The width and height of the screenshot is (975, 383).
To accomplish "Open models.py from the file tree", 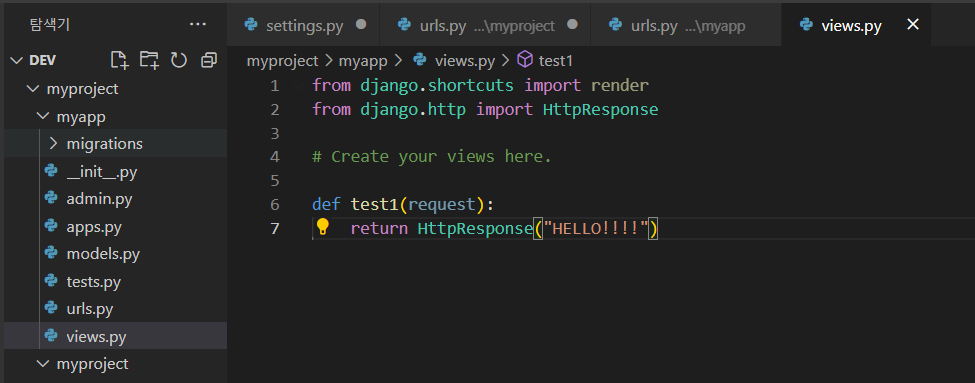I will click(x=103, y=254).
